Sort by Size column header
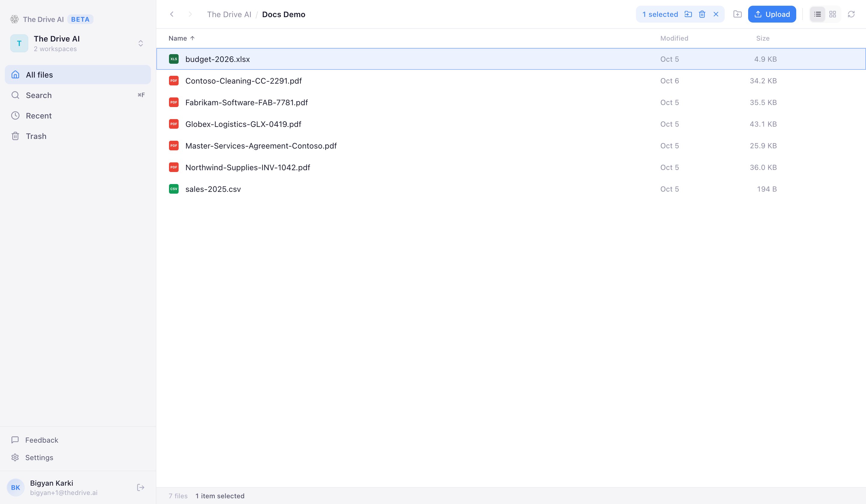Screen dimensions: 866x504 click(x=763, y=38)
